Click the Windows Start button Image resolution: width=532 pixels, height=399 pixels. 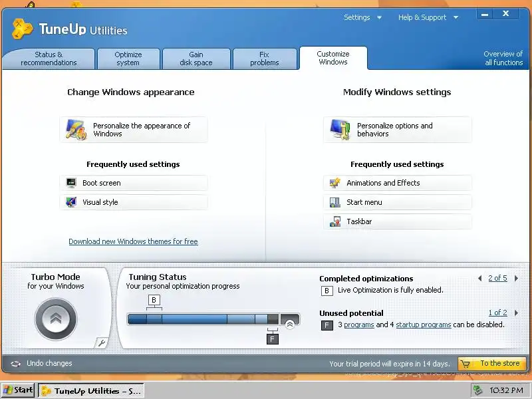[18, 390]
